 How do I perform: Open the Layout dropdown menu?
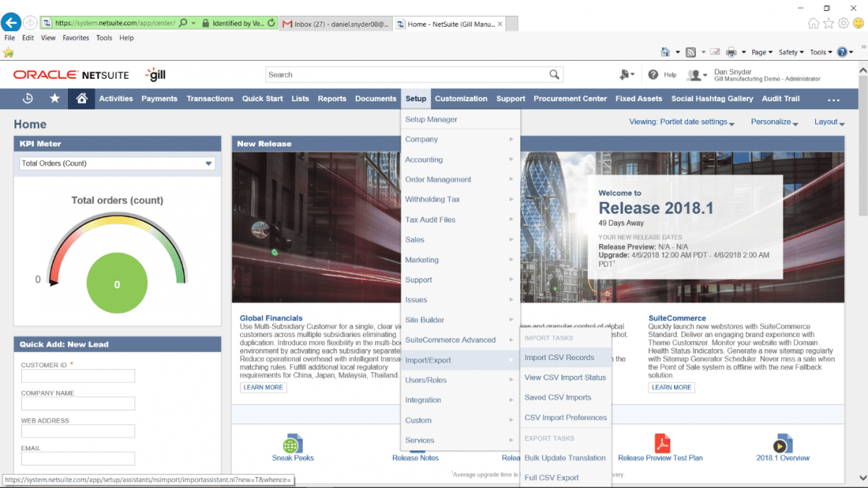pos(827,122)
